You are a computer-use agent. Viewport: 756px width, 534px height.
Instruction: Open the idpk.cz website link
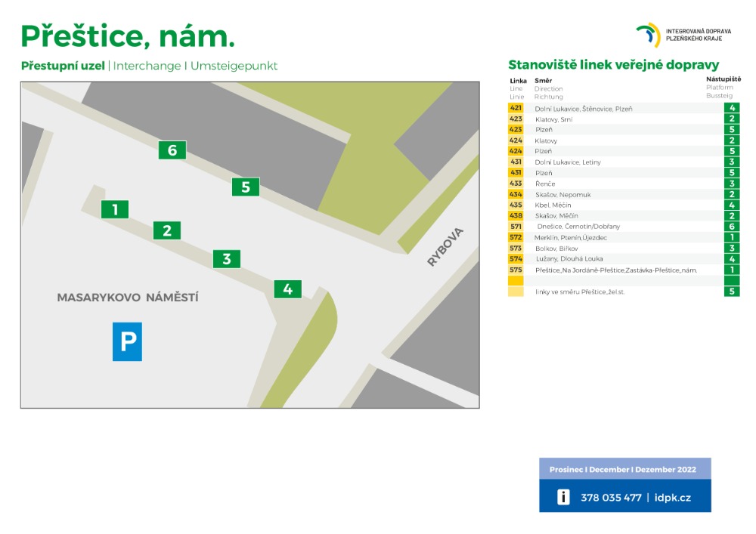coord(672,497)
